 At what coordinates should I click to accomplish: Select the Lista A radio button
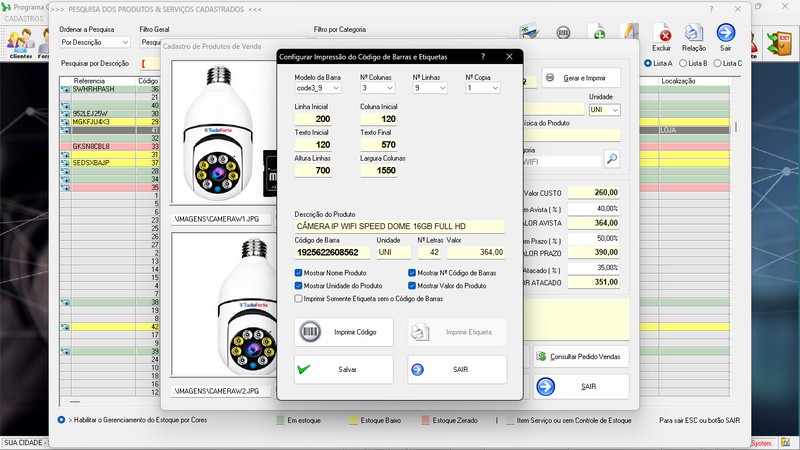pos(649,63)
